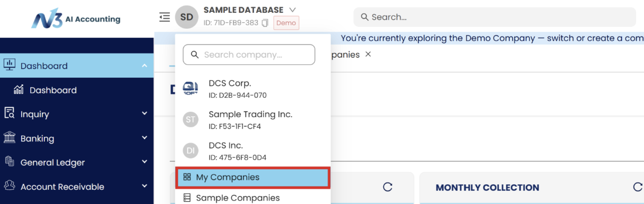Click the SD company avatar
The height and width of the screenshot is (204, 644).
pos(186,17)
